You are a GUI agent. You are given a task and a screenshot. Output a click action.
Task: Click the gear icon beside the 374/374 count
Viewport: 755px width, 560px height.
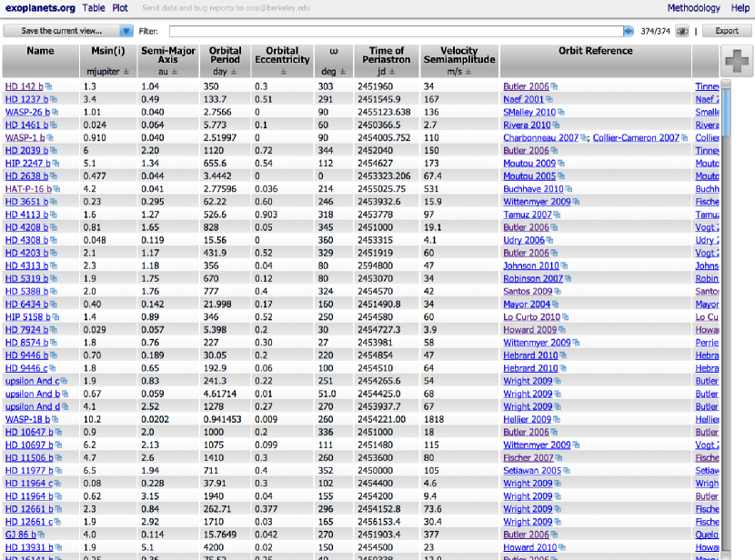681,31
